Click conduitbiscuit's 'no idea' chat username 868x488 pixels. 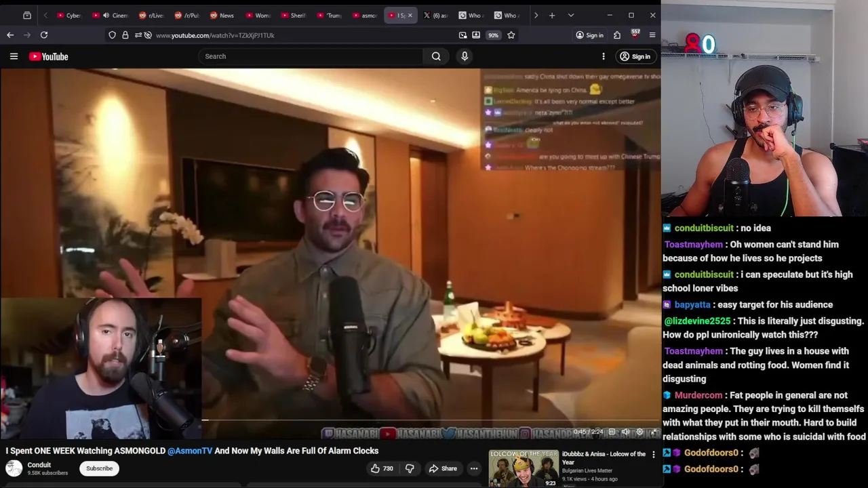(704, 228)
